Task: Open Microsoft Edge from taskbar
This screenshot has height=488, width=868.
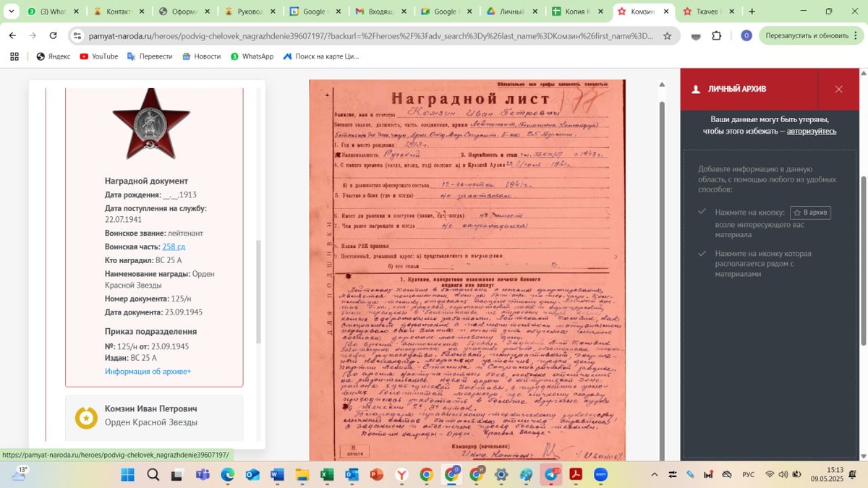Action: pyautogui.click(x=228, y=475)
